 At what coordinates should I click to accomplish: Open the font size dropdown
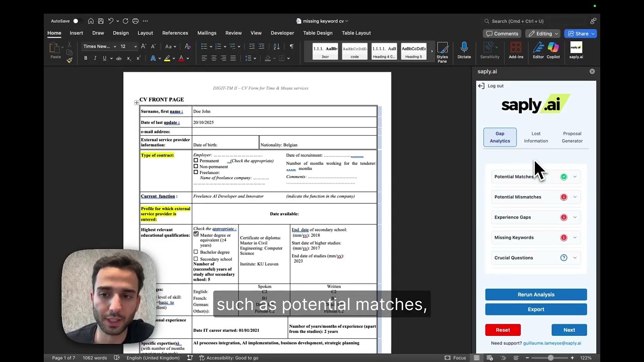click(135, 47)
